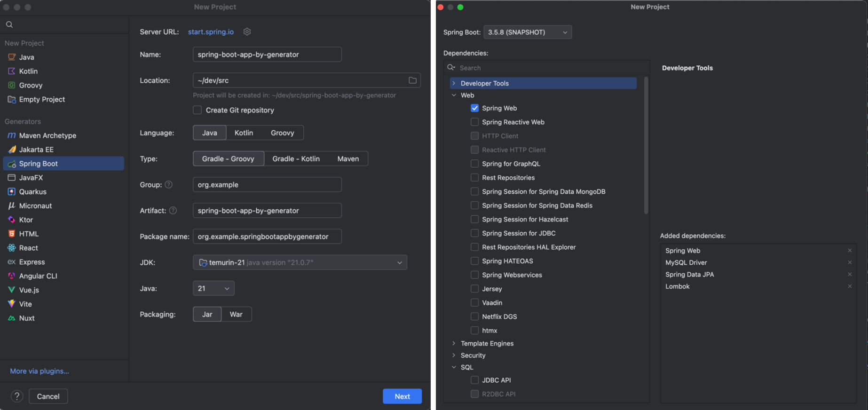The width and height of the screenshot is (868, 410).
Task: Click the server URL settings gear icon
Action: pyautogui.click(x=247, y=32)
